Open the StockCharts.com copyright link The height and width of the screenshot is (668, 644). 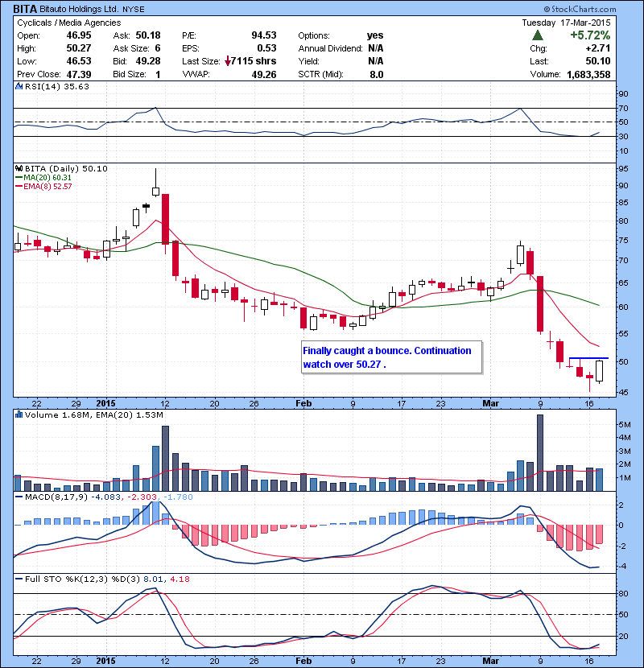coord(580,9)
